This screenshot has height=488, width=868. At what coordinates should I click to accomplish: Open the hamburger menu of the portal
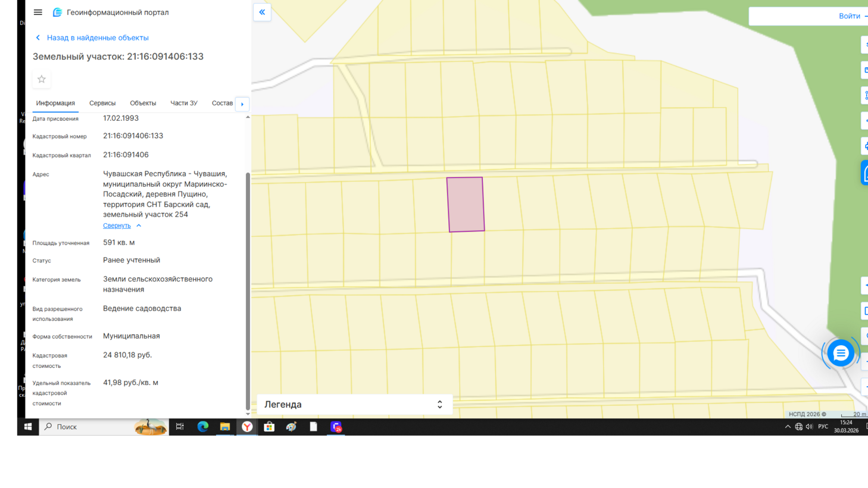click(x=38, y=12)
